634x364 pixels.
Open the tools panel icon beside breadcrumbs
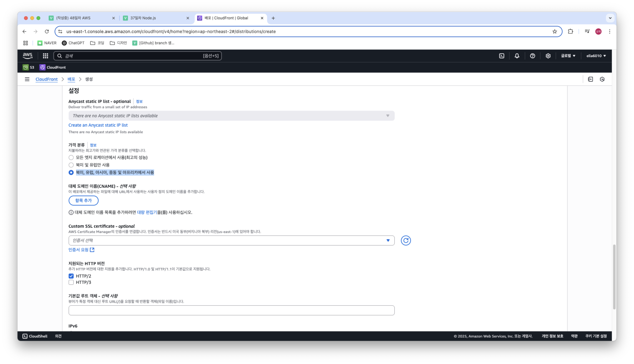pos(590,79)
